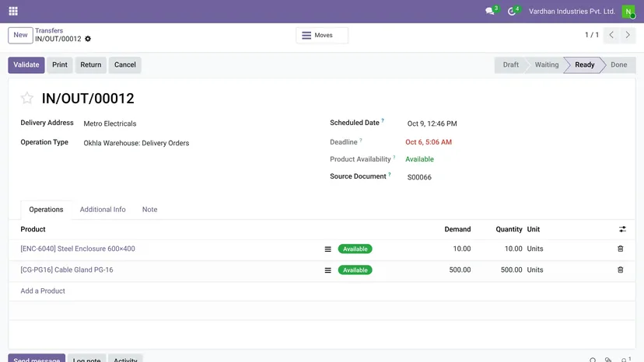
Task: Click Product Availability help question mark
Action: 394,157
